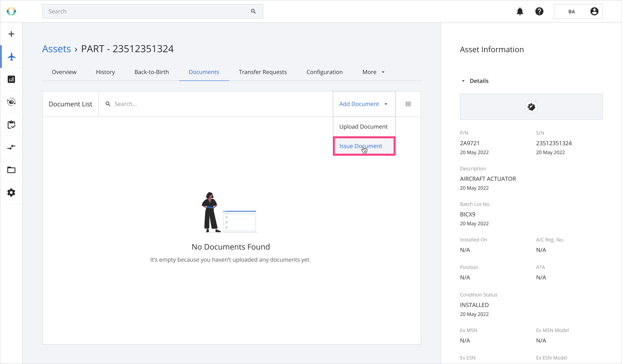Focus the top global Search field
This screenshot has height=364, width=622.
click(x=152, y=11)
